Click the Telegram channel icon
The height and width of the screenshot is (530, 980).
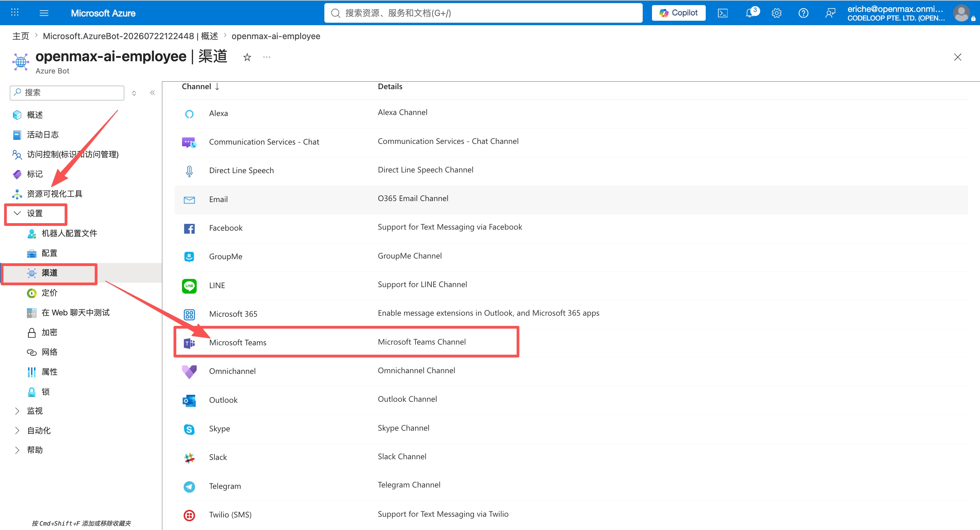(x=189, y=487)
